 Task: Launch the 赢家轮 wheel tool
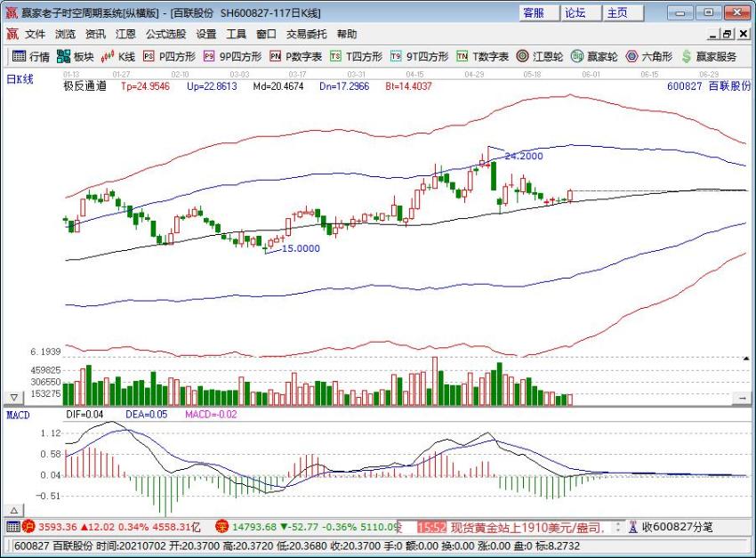pyautogui.click(x=594, y=57)
